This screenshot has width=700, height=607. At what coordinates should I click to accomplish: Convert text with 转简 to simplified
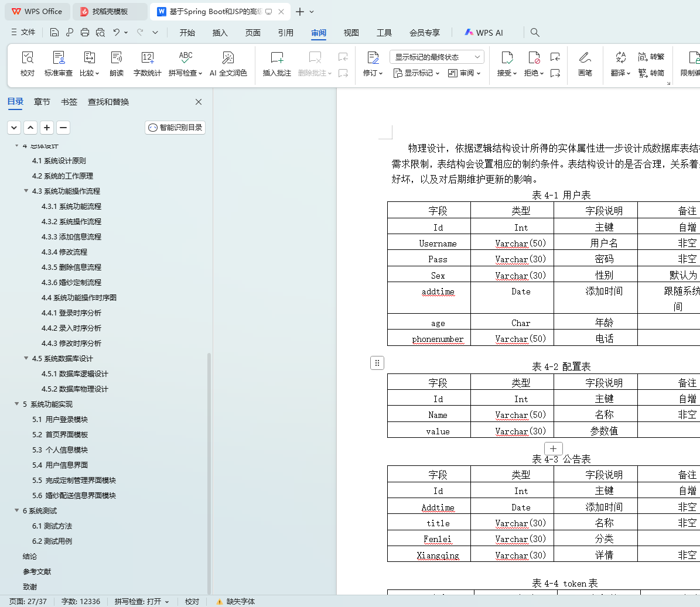tap(651, 73)
